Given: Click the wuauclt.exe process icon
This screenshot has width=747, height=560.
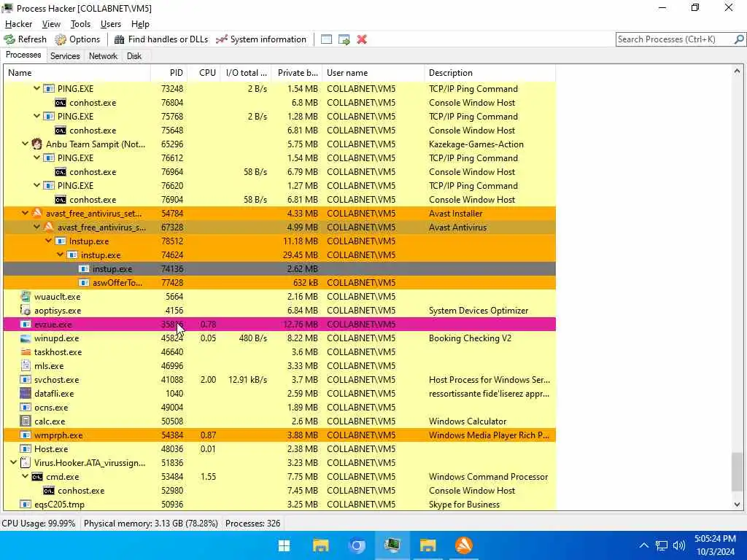Looking at the screenshot, I should coord(26,297).
